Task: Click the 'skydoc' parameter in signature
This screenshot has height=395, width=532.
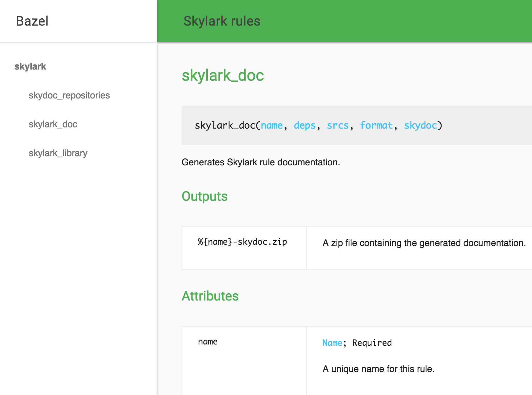Action: point(420,125)
